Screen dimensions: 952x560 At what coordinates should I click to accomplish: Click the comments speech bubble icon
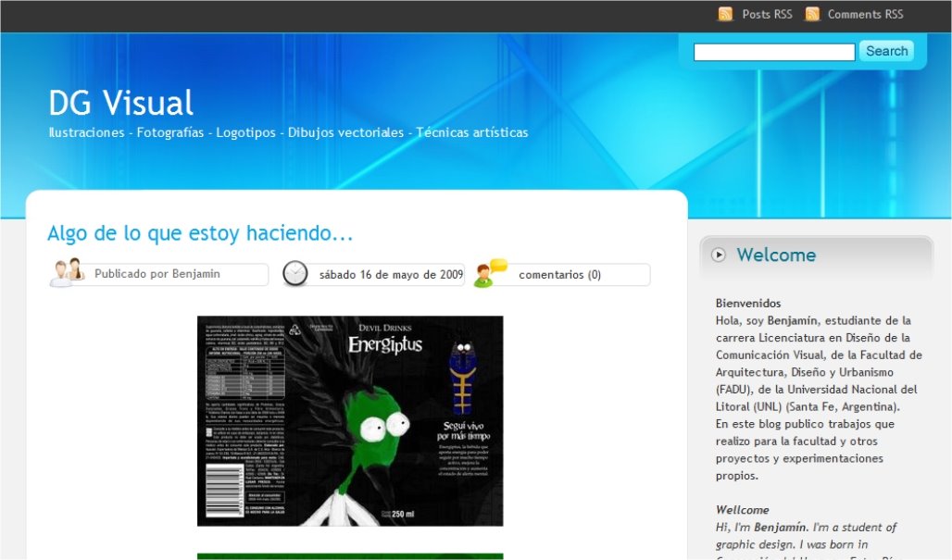[490, 273]
